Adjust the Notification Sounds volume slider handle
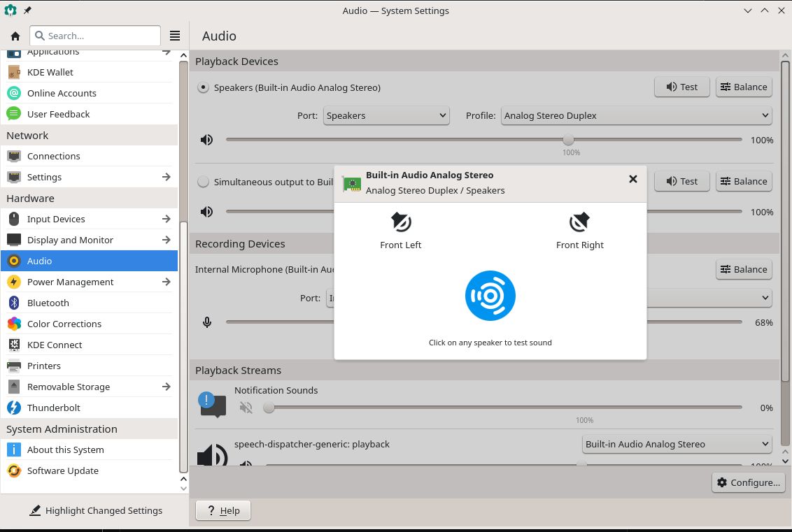This screenshot has width=792, height=532. pos(269,408)
